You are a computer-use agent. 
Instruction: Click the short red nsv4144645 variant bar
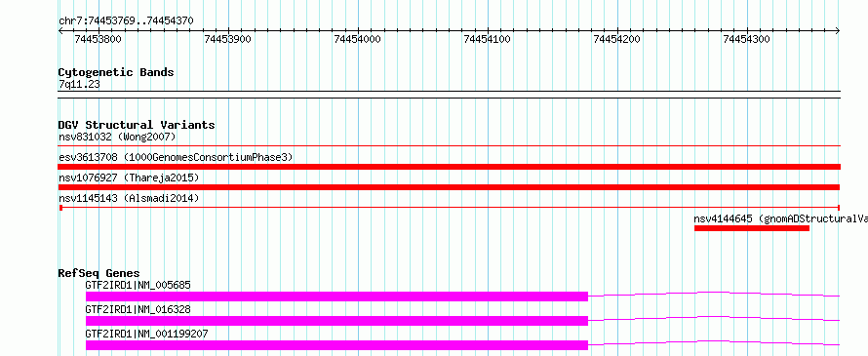[x=752, y=228]
